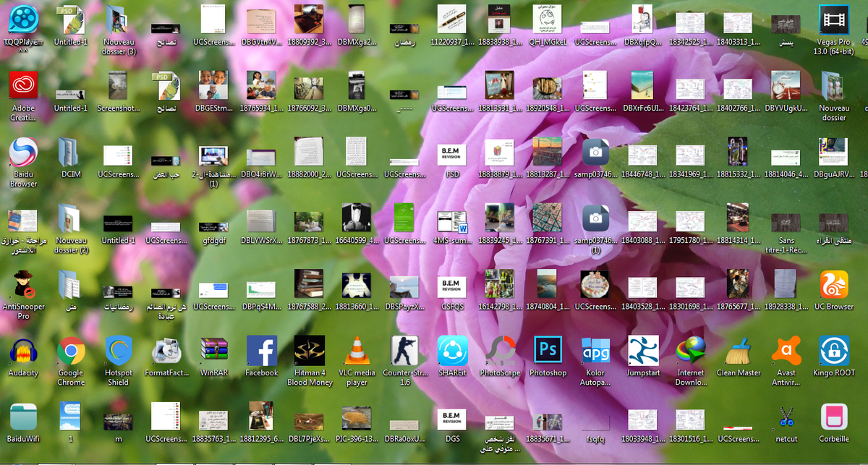Click the Photoshop desktop shortcut
Image resolution: width=868 pixels, height=465 pixels.
548,351
